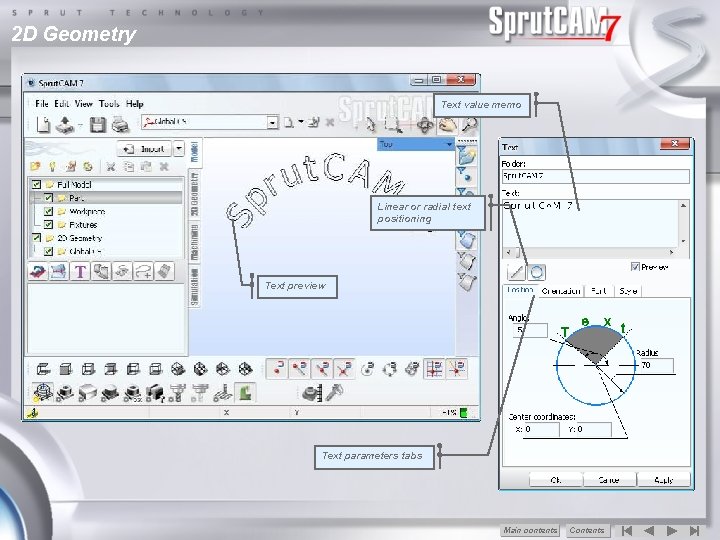Select the linear text positioning icon

click(x=516, y=272)
